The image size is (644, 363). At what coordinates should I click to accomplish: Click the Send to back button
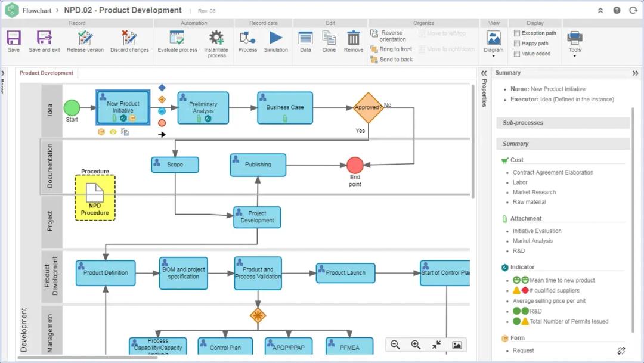point(391,60)
